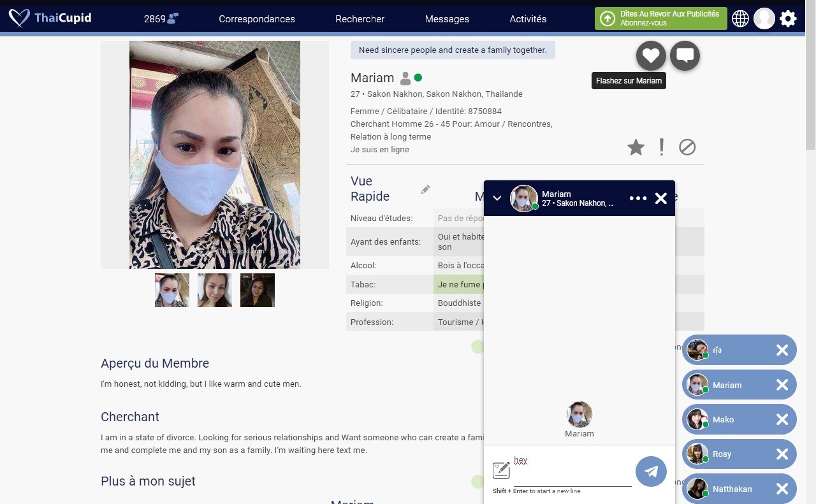
Task: Close the กุ้ง chat bubble
Action: [782, 350]
